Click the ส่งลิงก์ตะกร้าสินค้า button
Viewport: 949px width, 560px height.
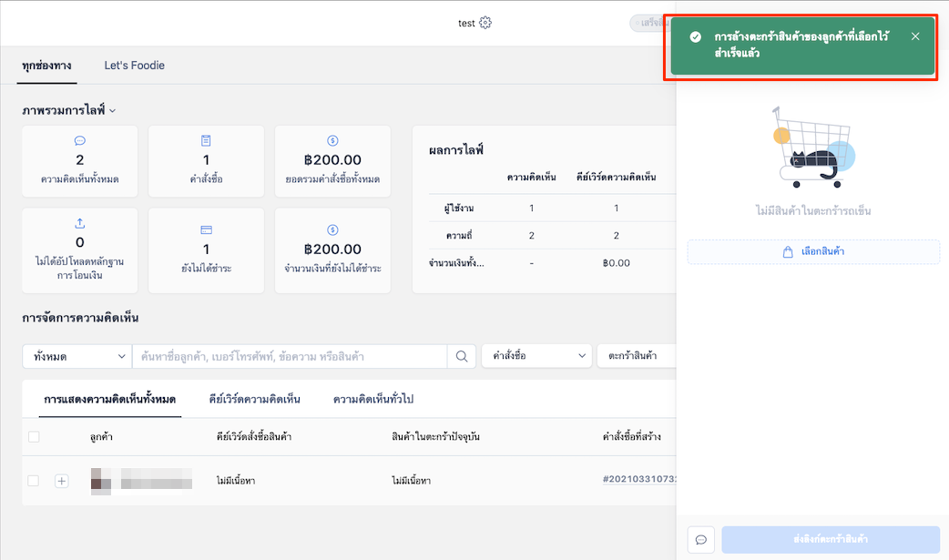pyautogui.click(x=831, y=539)
